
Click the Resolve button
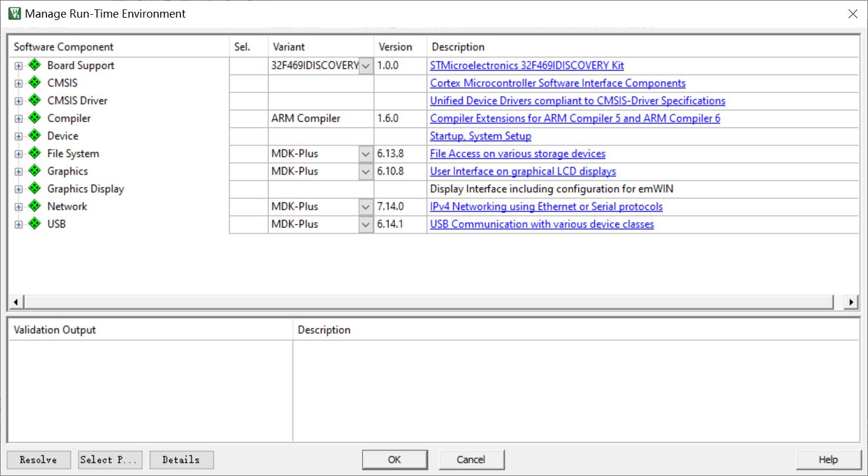pos(39,460)
